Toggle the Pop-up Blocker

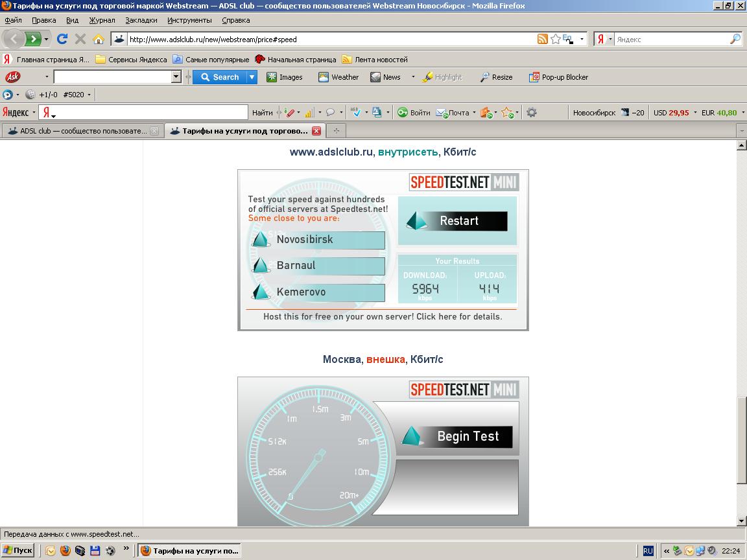[558, 77]
